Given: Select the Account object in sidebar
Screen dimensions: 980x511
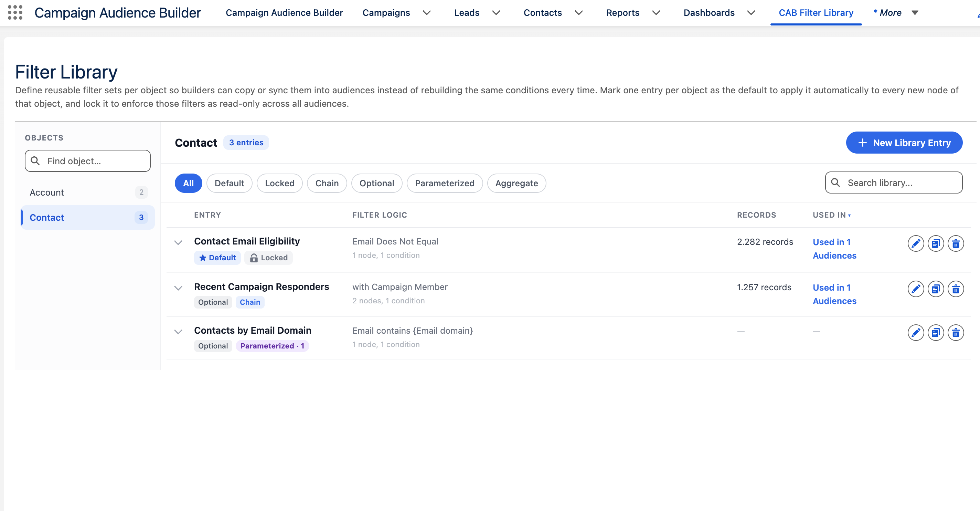Looking at the screenshot, I should (x=88, y=192).
